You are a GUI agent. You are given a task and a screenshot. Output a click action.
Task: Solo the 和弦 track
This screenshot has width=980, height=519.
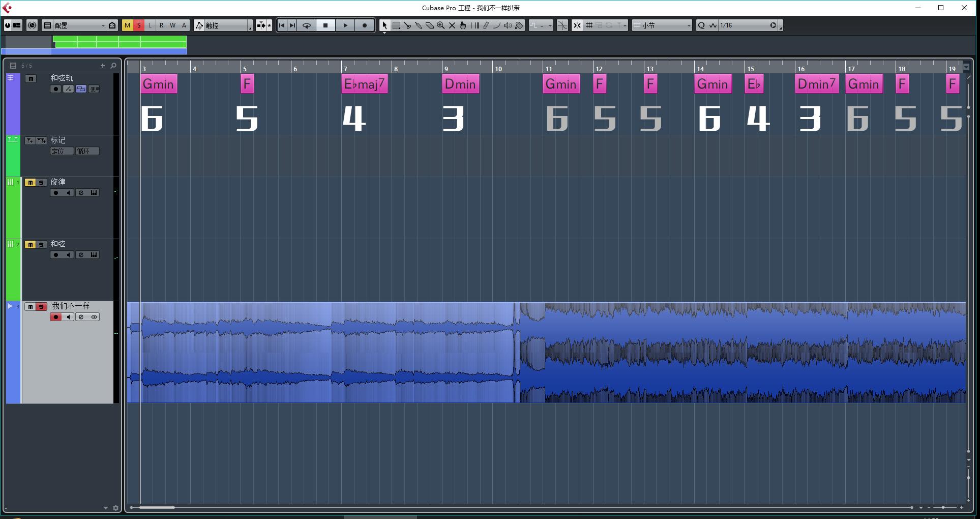tap(41, 244)
